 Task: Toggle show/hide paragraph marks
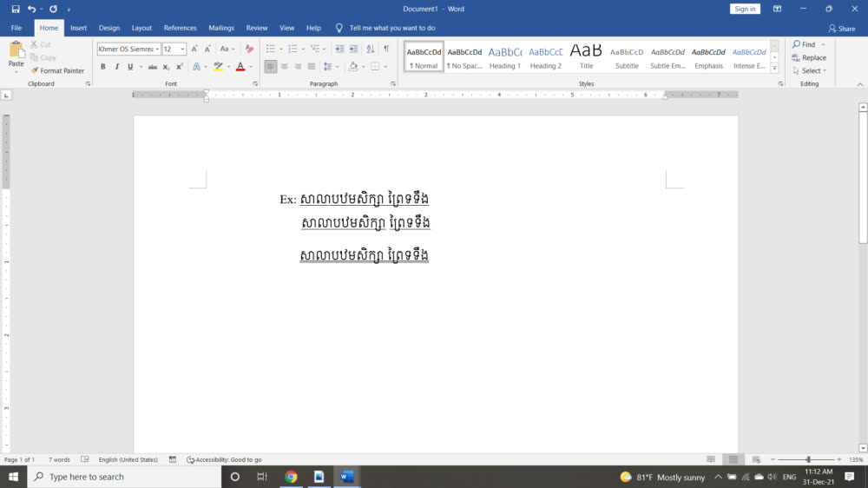[x=386, y=49]
